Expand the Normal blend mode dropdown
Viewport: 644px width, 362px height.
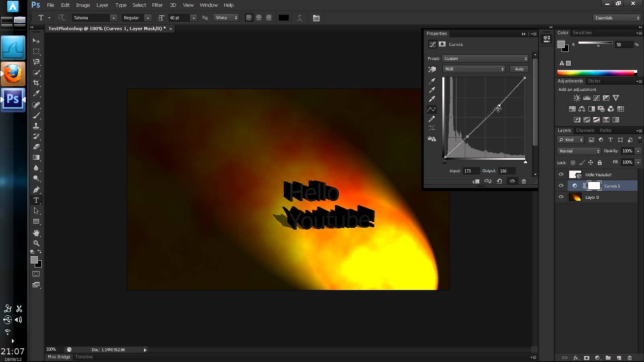pyautogui.click(x=579, y=151)
